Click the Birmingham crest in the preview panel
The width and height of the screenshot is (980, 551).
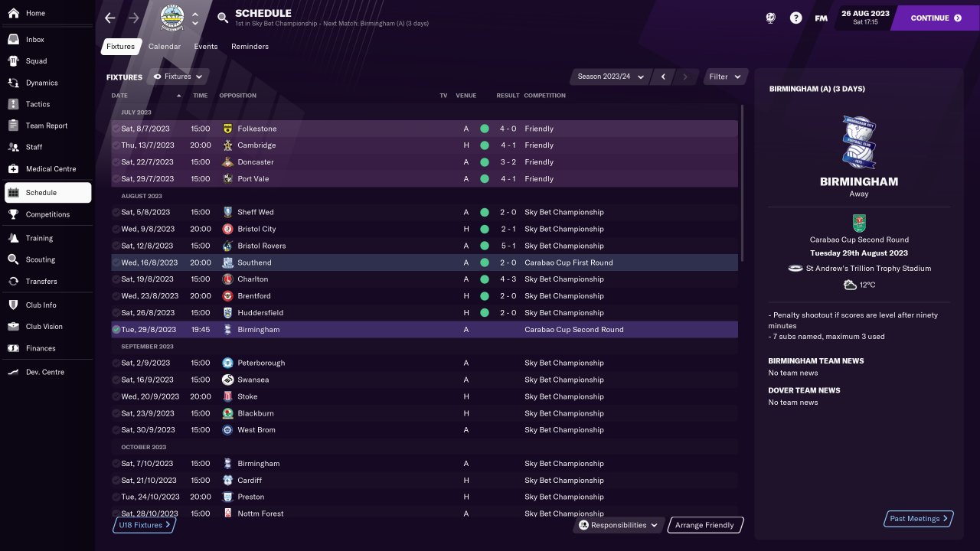(858, 142)
